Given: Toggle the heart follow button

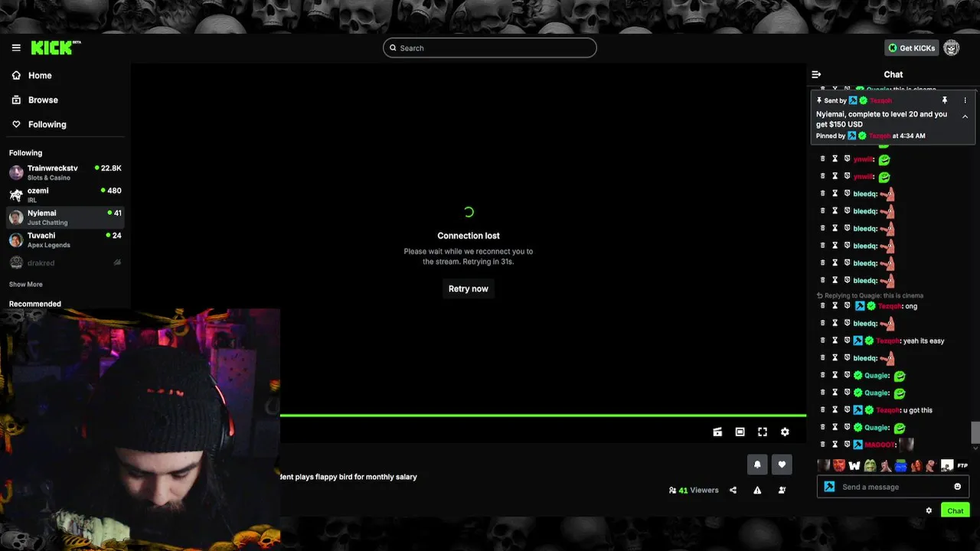Looking at the screenshot, I should coord(782,464).
